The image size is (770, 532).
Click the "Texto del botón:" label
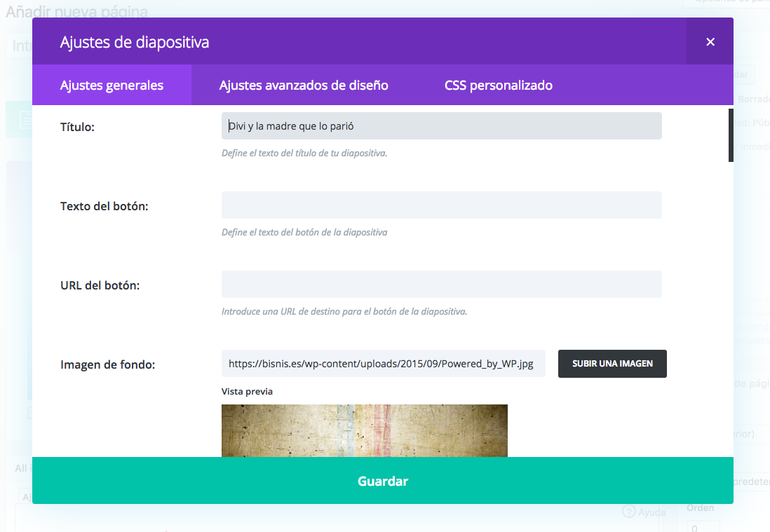[104, 206]
